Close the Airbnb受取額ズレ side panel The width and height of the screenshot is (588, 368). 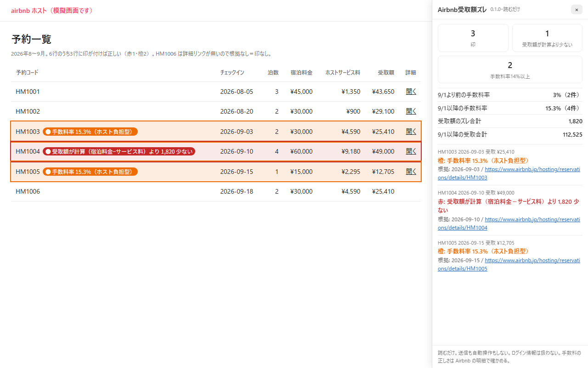pos(577,10)
